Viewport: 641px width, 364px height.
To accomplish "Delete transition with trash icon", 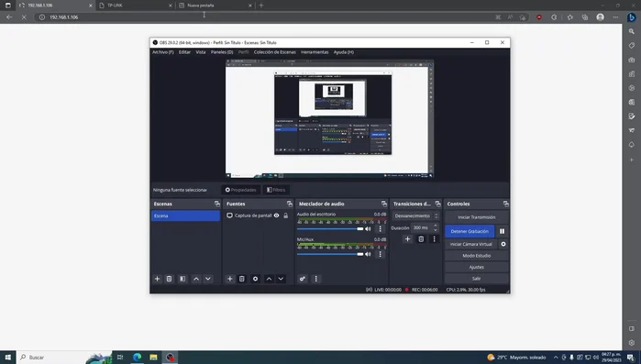I will point(421,239).
